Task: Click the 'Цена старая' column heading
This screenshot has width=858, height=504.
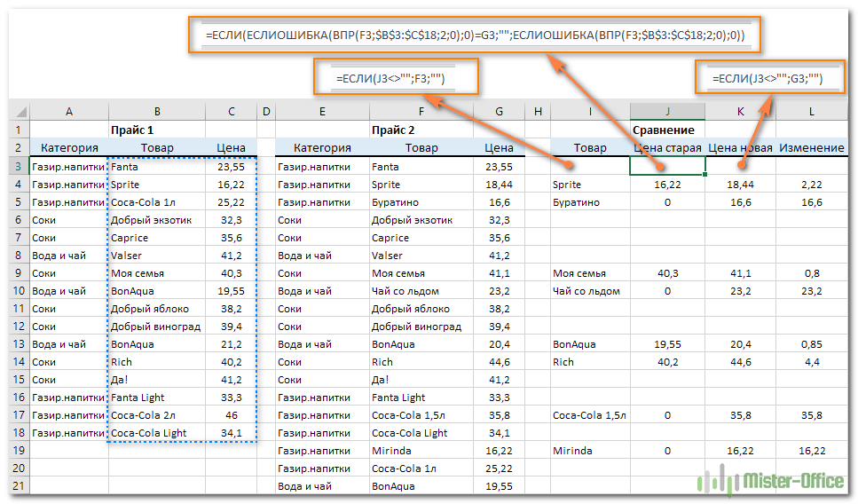Action: pyautogui.click(x=668, y=148)
